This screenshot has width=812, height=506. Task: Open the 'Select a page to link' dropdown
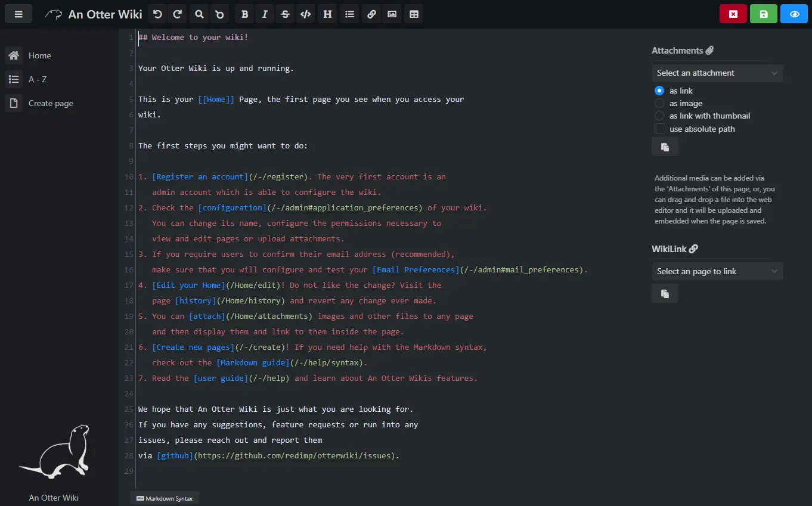(717, 271)
